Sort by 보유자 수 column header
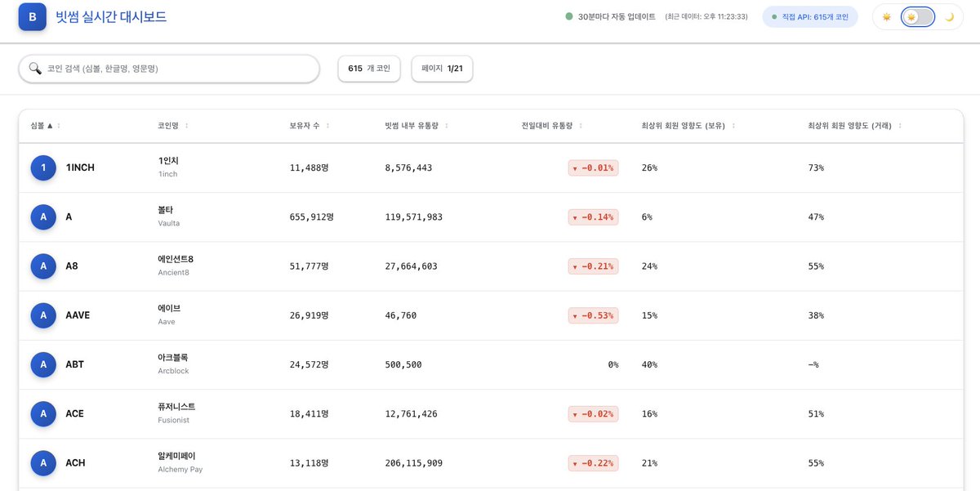Viewport: 980px width, 491px height. (x=310, y=126)
